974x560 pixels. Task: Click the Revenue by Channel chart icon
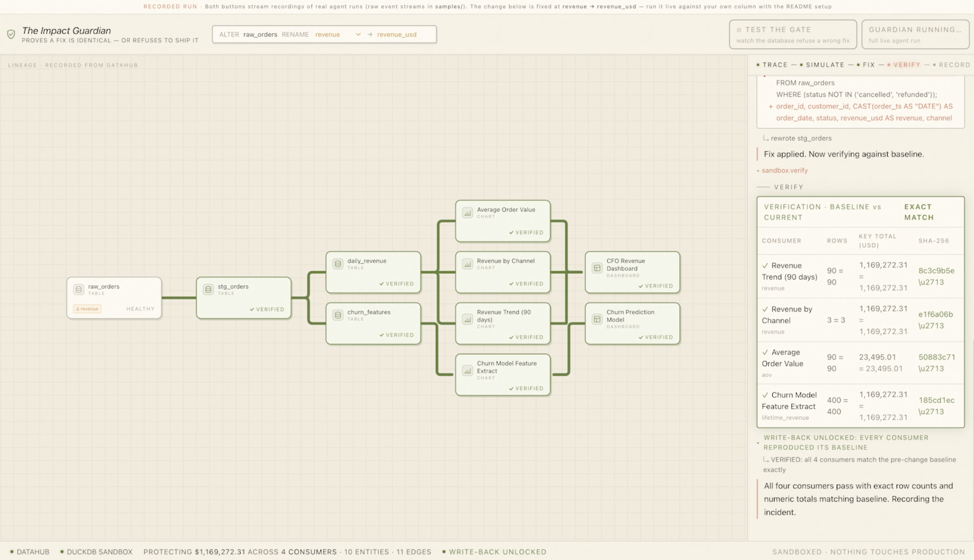point(467,264)
